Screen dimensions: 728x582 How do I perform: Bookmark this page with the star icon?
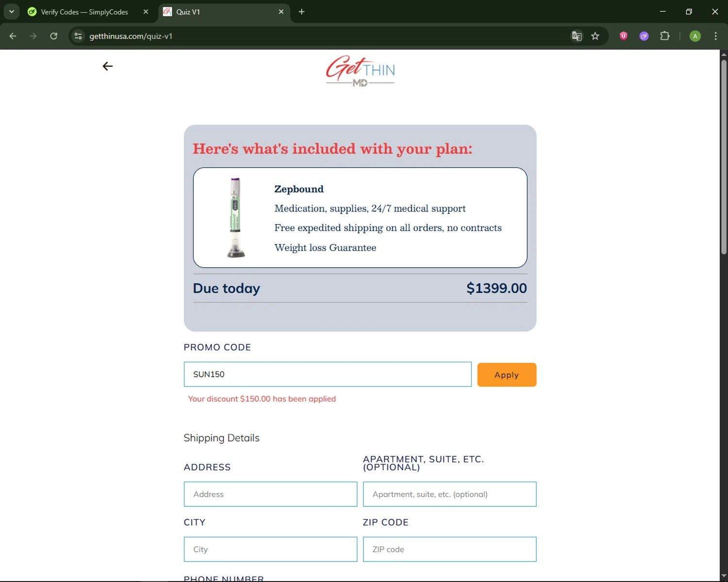tap(595, 36)
